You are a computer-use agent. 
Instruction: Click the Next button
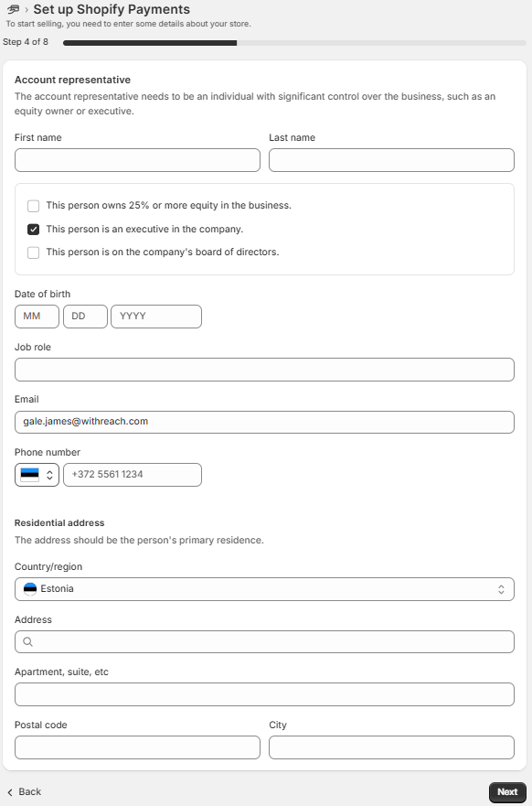click(507, 792)
